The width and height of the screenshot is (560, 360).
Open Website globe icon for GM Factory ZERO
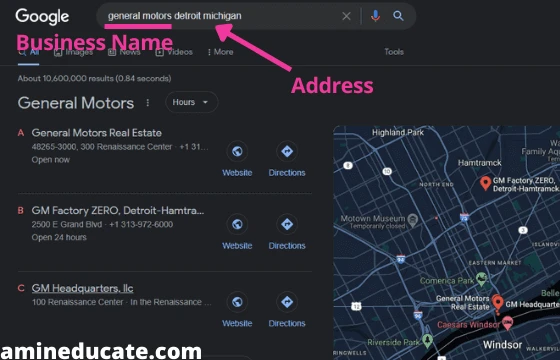tap(237, 224)
